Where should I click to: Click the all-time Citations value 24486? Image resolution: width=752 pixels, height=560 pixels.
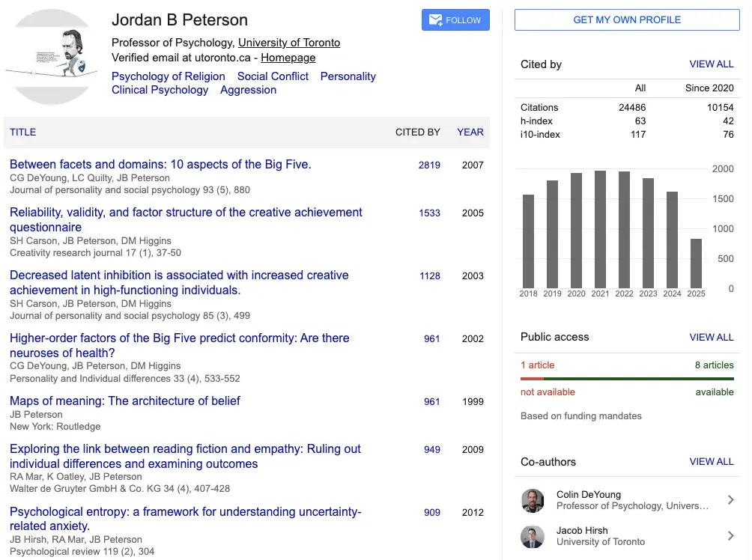[632, 107]
